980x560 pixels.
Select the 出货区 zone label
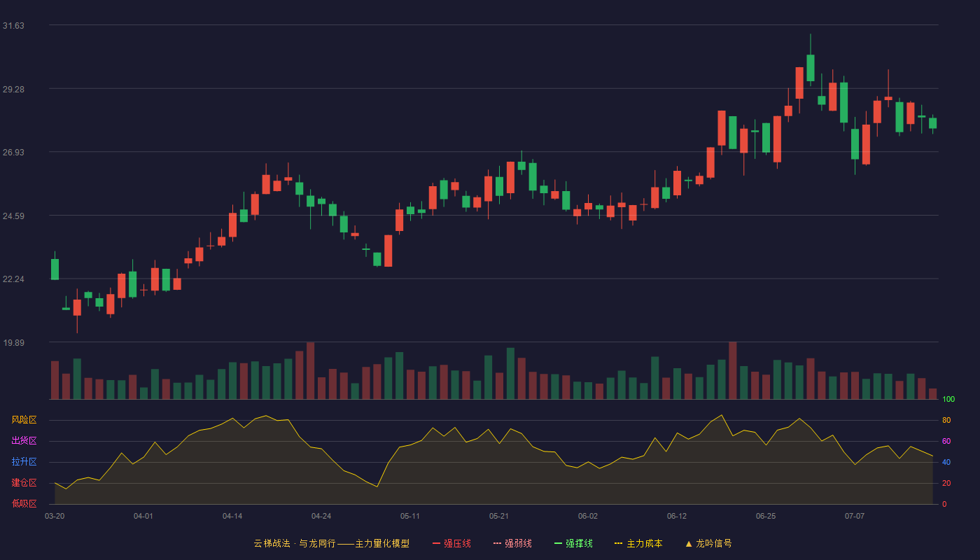pyautogui.click(x=24, y=441)
